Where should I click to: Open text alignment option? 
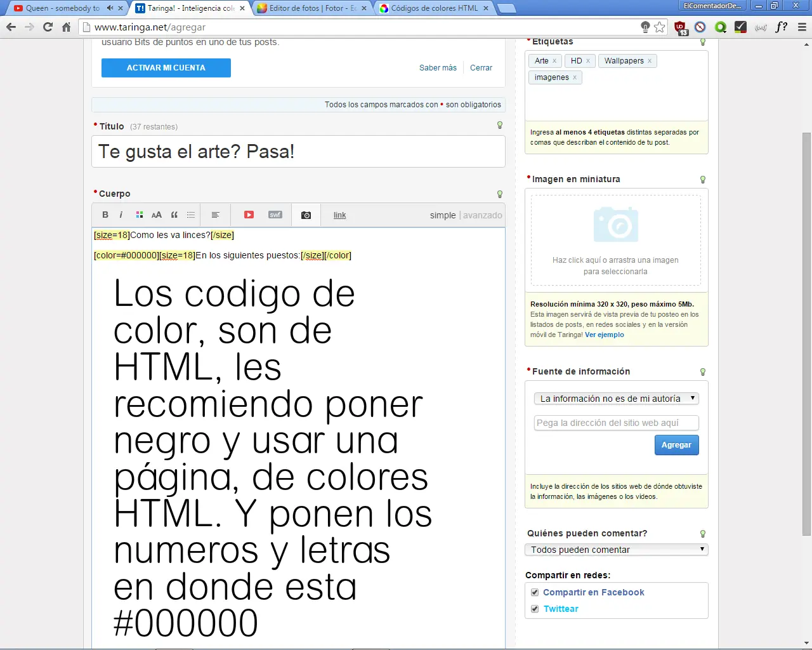[216, 215]
